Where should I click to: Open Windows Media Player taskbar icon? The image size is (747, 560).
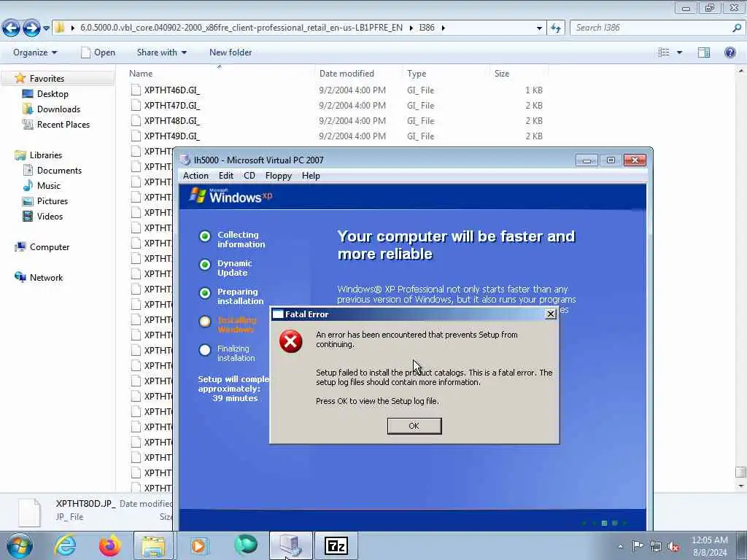[198, 545]
